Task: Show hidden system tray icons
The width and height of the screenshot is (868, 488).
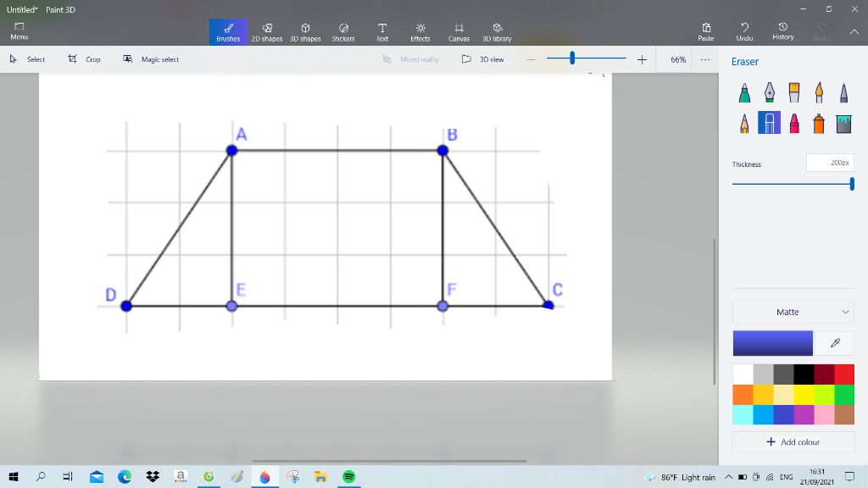Action: coord(728,477)
